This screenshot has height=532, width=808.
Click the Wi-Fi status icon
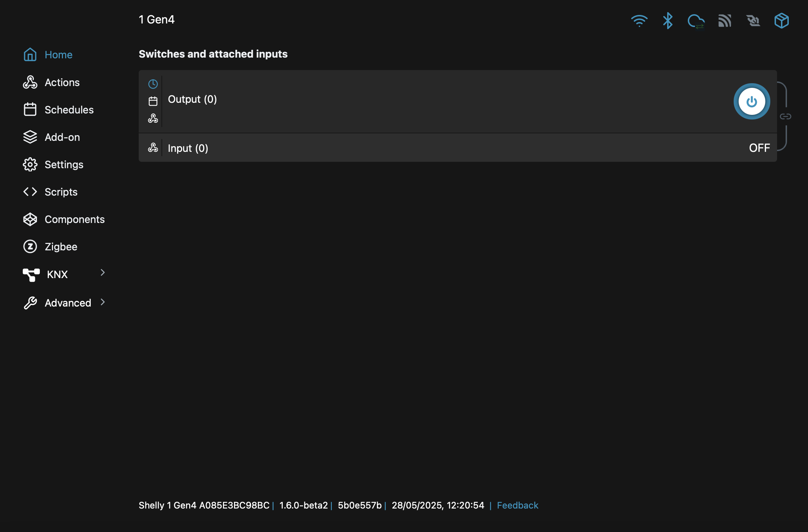coord(639,21)
